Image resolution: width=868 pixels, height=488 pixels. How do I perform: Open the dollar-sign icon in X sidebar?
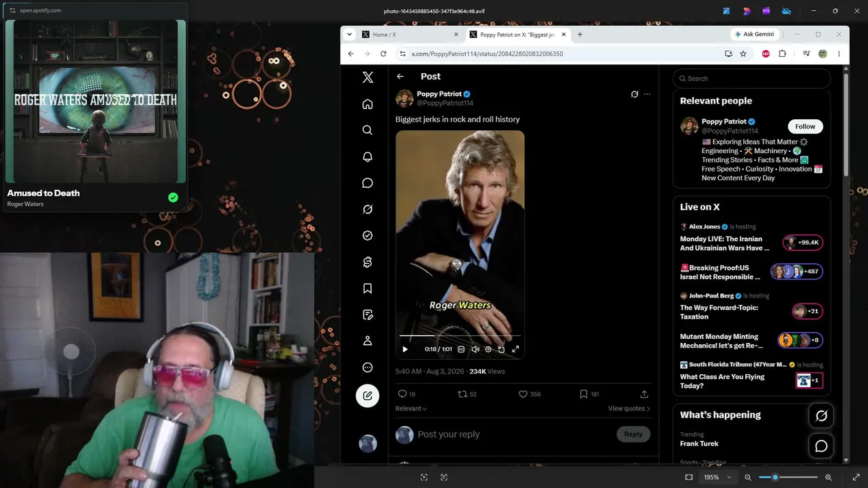click(x=368, y=262)
